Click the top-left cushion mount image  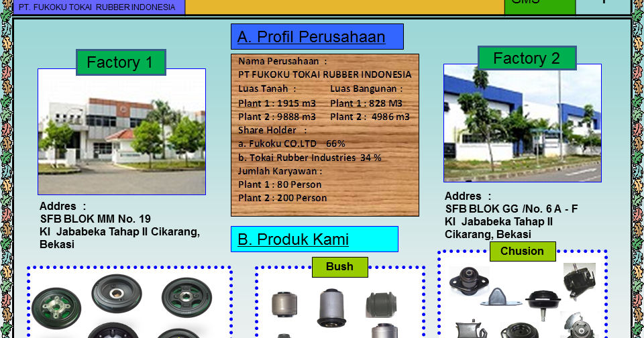coord(469,281)
